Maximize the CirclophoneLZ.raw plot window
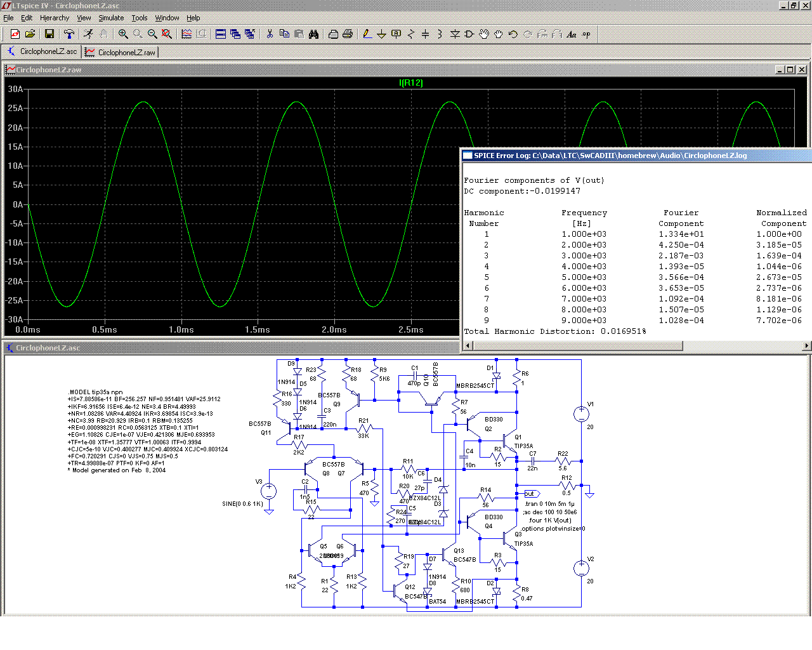This screenshot has height=650, width=812. 790,70
